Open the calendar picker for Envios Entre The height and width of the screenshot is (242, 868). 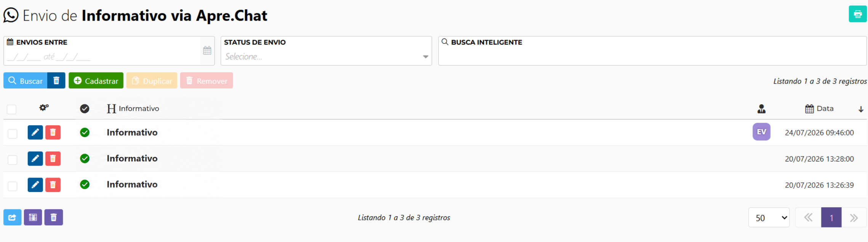pyautogui.click(x=207, y=50)
